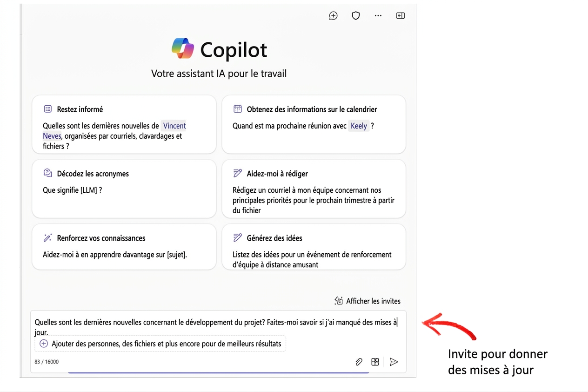
Task: Click the calendar icon on calendrier card
Action: pyautogui.click(x=238, y=109)
